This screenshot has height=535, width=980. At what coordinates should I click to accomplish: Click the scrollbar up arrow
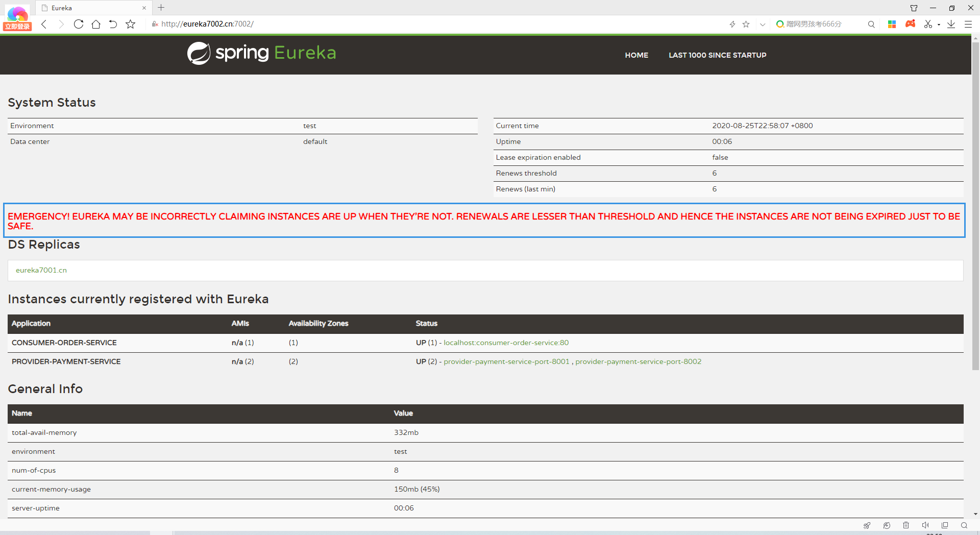(975, 38)
